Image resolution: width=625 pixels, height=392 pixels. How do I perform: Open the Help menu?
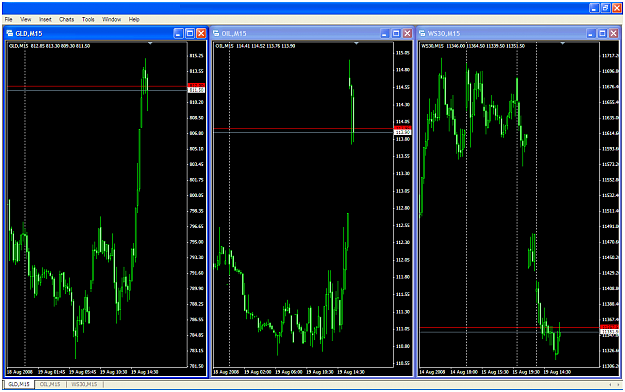[x=134, y=19]
